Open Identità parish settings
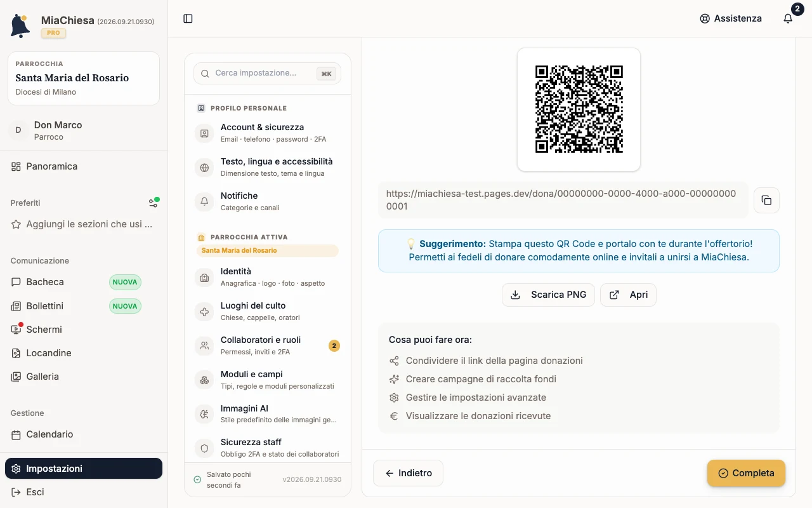The width and height of the screenshot is (812, 508). coord(268,277)
